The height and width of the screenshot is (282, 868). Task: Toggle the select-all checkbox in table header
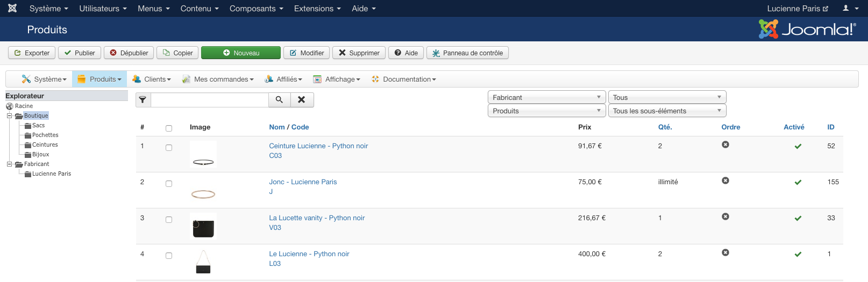pos(169,128)
